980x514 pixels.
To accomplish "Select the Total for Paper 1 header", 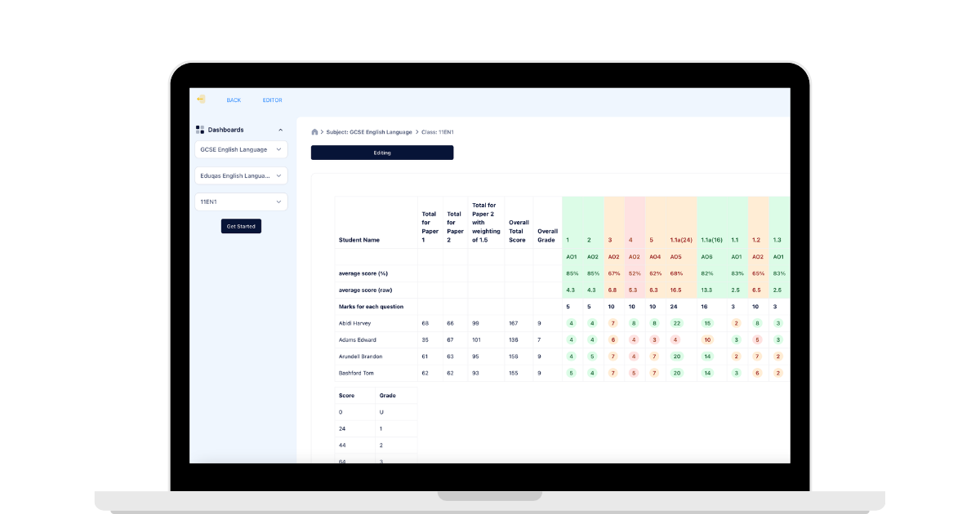I will tap(430, 228).
